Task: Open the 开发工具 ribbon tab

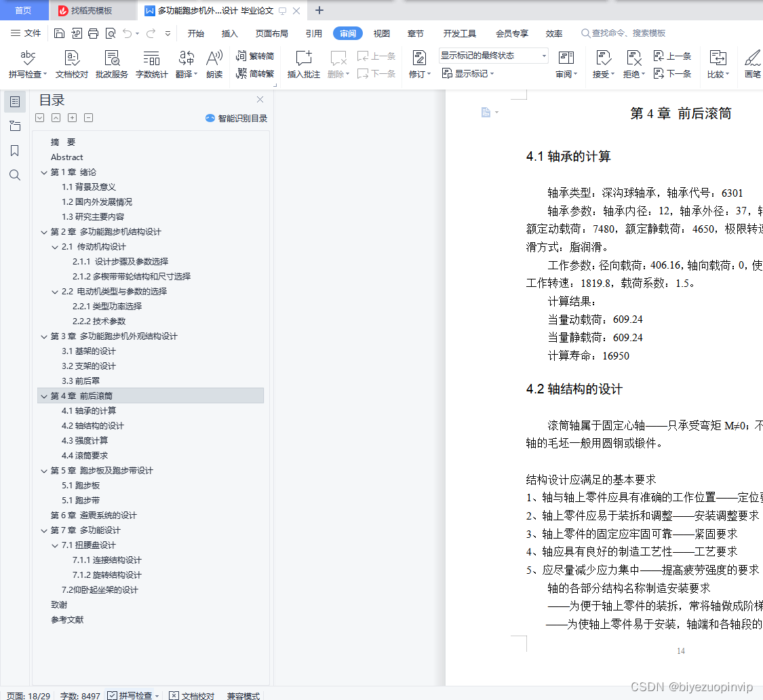Action: [x=459, y=33]
